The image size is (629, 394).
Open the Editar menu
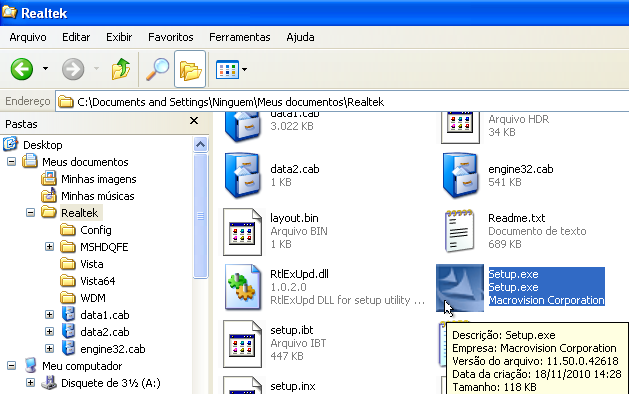[x=76, y=37]
